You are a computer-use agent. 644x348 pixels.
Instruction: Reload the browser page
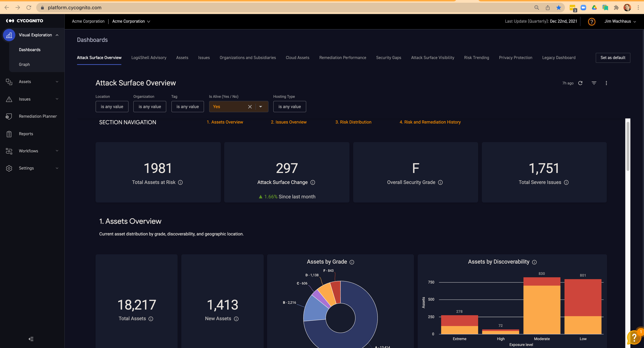(29, 7)
